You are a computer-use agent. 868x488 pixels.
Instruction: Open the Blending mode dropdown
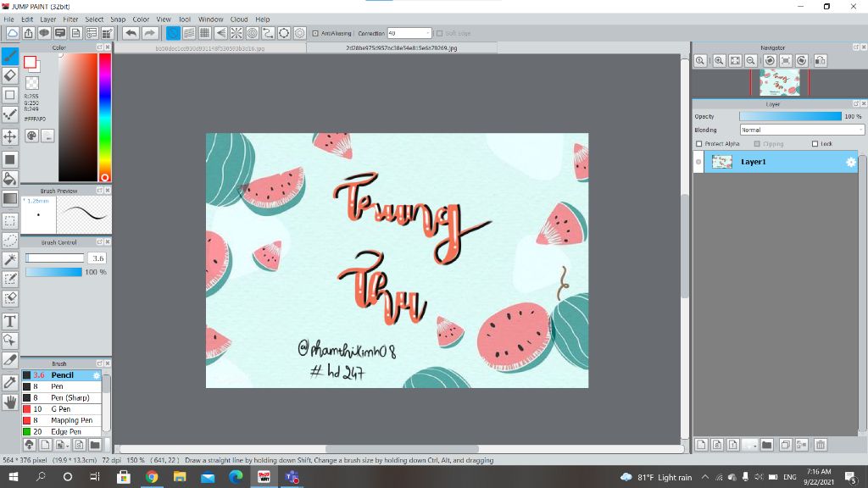[x=802, y=130]
